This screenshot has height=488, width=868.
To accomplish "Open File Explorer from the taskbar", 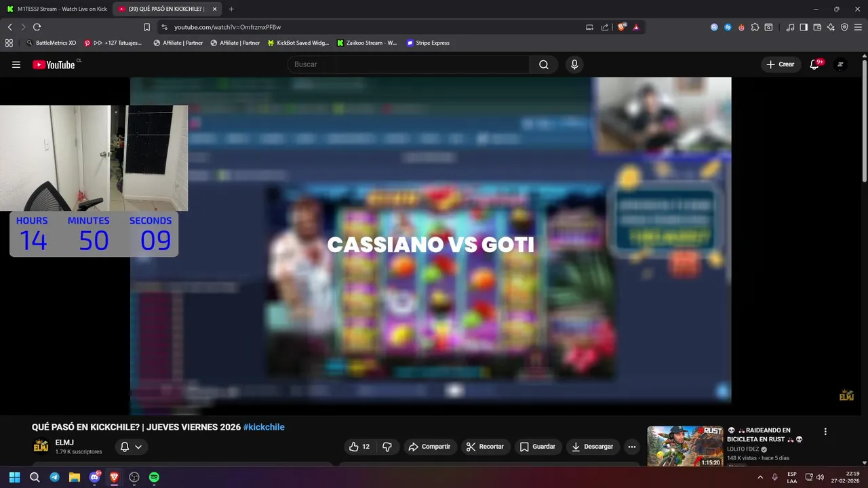I will coord(75,477).
